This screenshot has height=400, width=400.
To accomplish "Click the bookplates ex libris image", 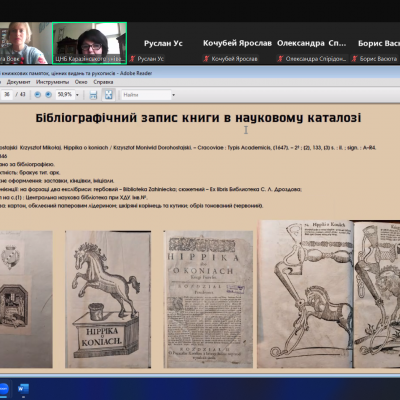I will [x=26, y=299].
